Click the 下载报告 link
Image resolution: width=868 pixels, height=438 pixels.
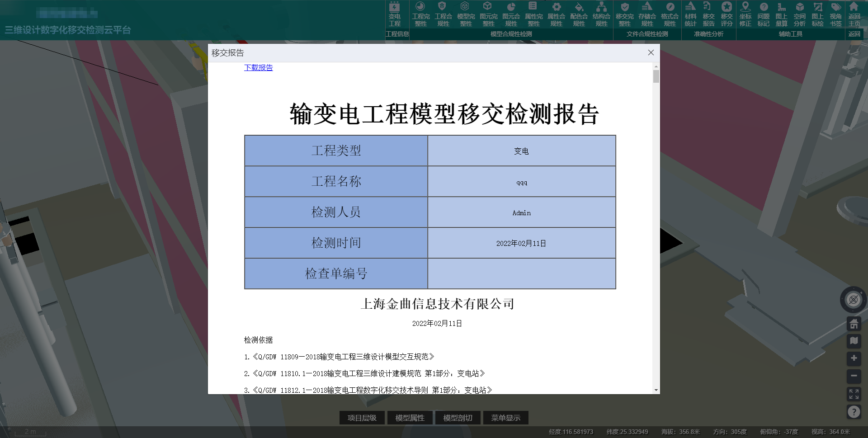[x=258, y=68]
